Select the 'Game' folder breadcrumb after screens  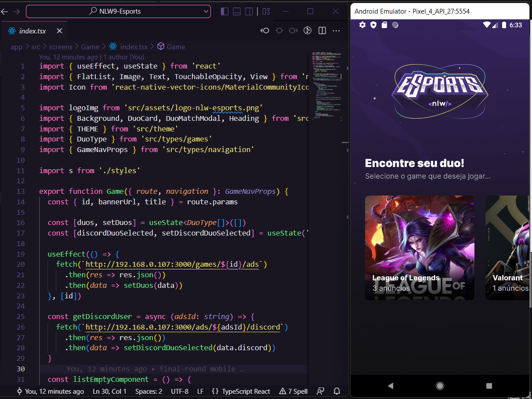click(90, 47)
